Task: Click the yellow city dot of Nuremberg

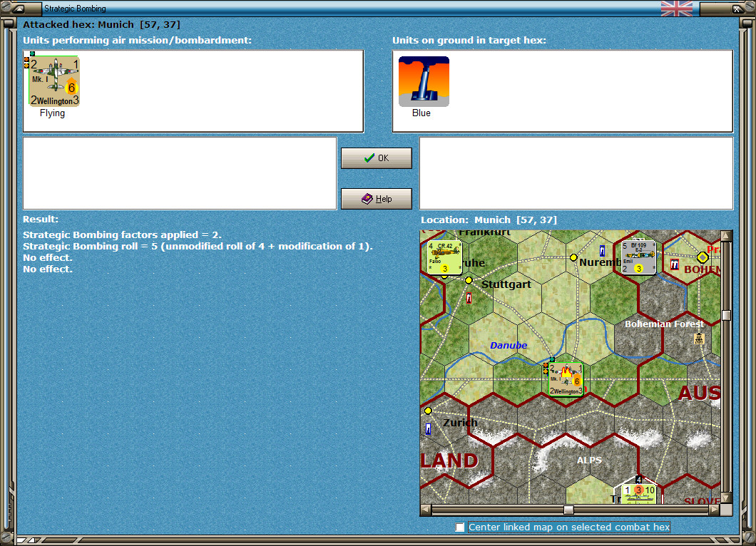Action: [x=573, y=257]
